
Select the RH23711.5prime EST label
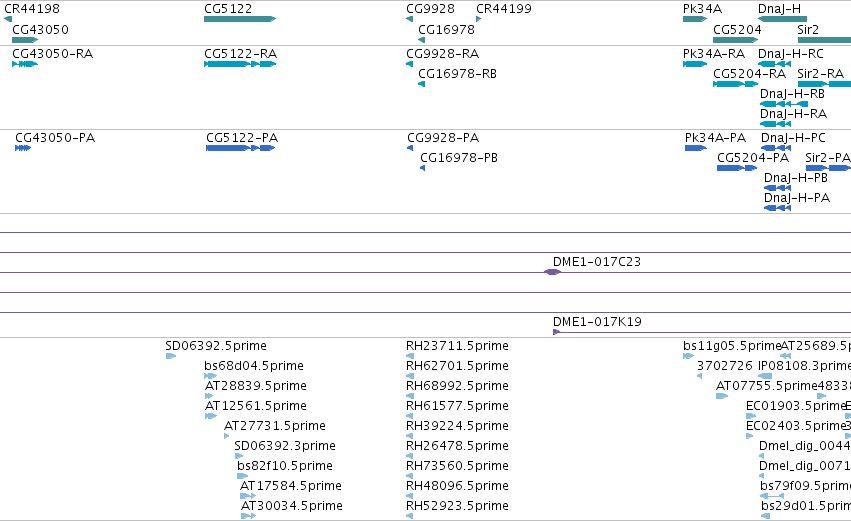point(458,346)
